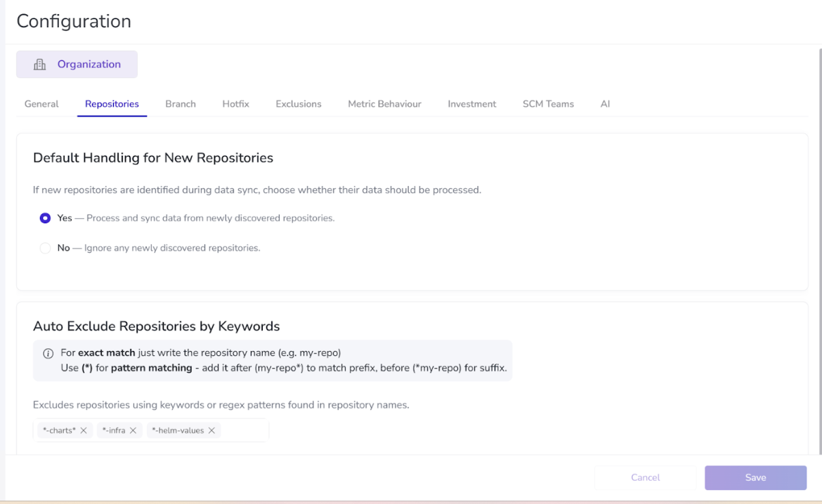Go to the Exclusions tab
Image resolution: width=822 pixels, height=504 pixels.
299,104
